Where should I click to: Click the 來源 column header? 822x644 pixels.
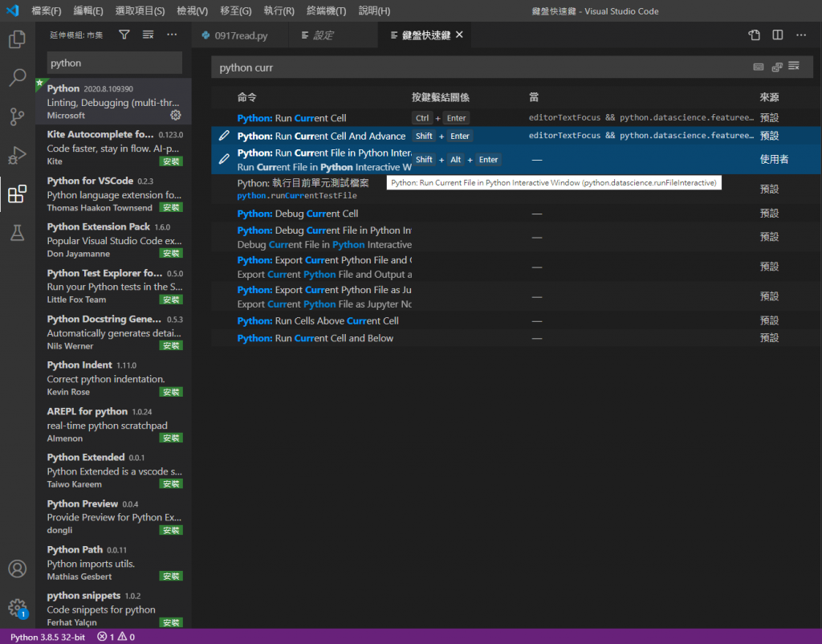tap(769, 97)
